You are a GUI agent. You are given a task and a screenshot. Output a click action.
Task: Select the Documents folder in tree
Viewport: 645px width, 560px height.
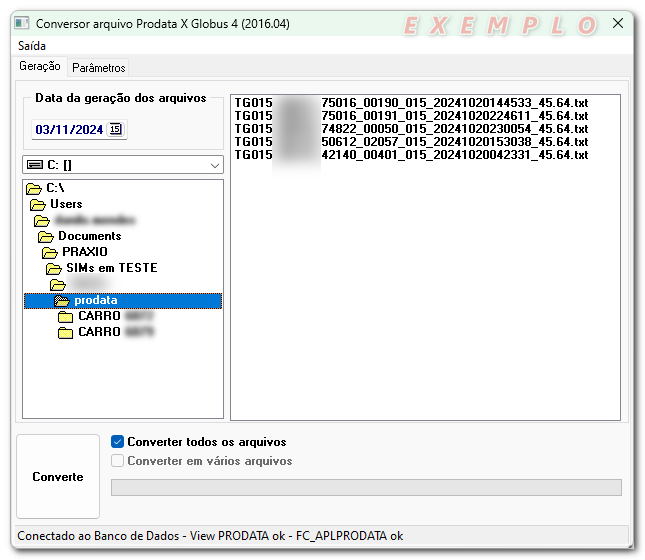pos(90,236)
